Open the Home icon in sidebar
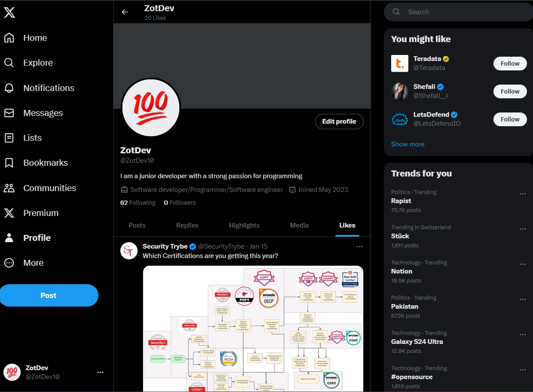 click(x=9, y=38)
